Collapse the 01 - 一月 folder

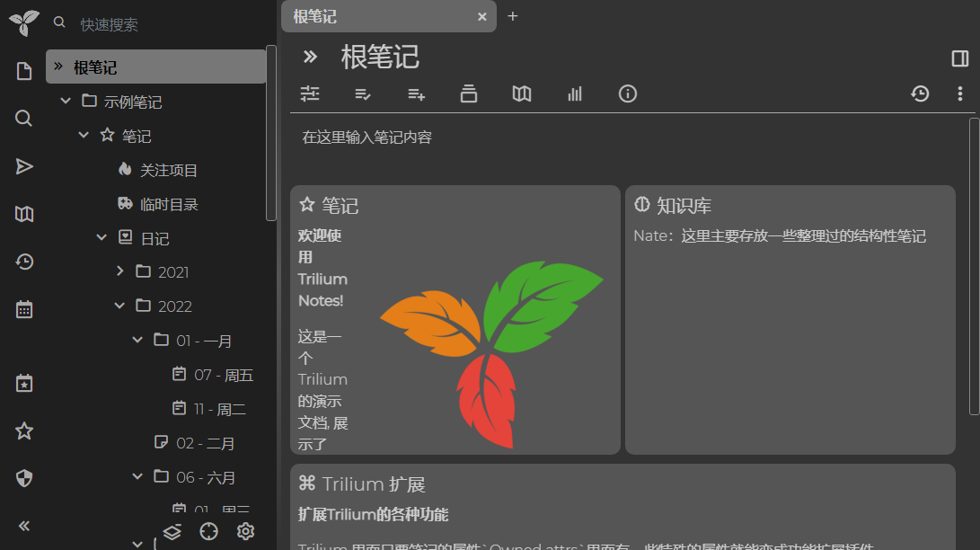pyautogui.click(x=138, y=340)
